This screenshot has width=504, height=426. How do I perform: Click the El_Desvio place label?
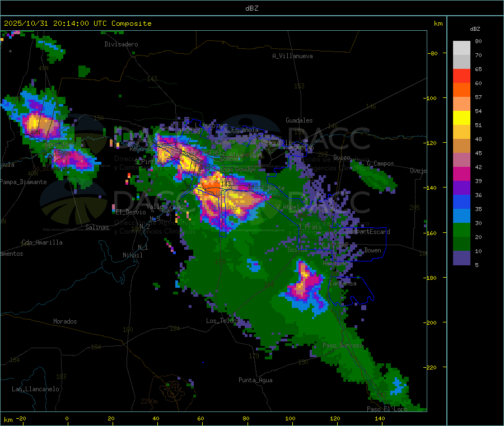pos(130,212)
